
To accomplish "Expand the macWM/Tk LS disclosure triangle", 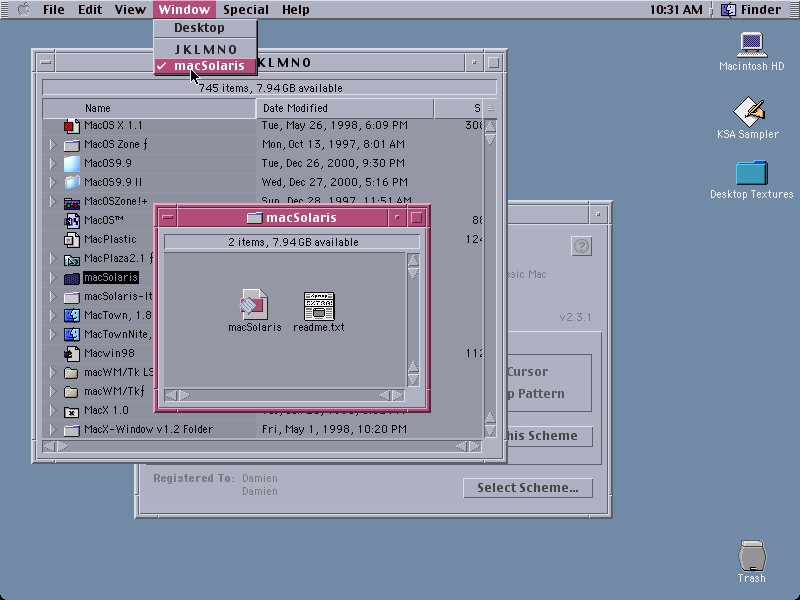I will [x=53, y=373].
